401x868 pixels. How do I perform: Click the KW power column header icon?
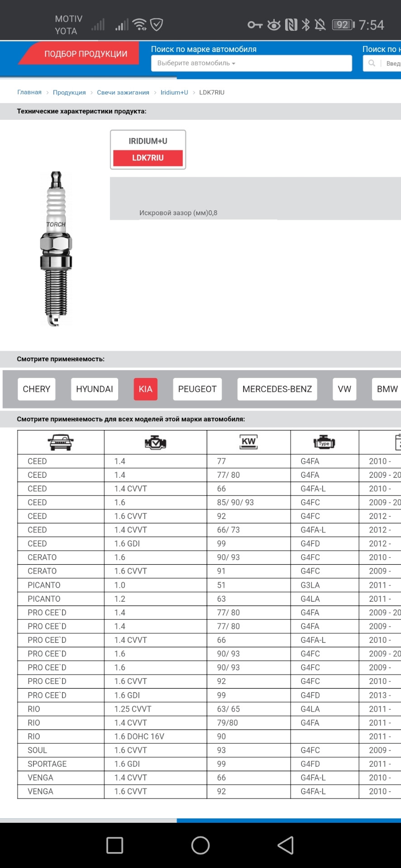pos(248,442)
